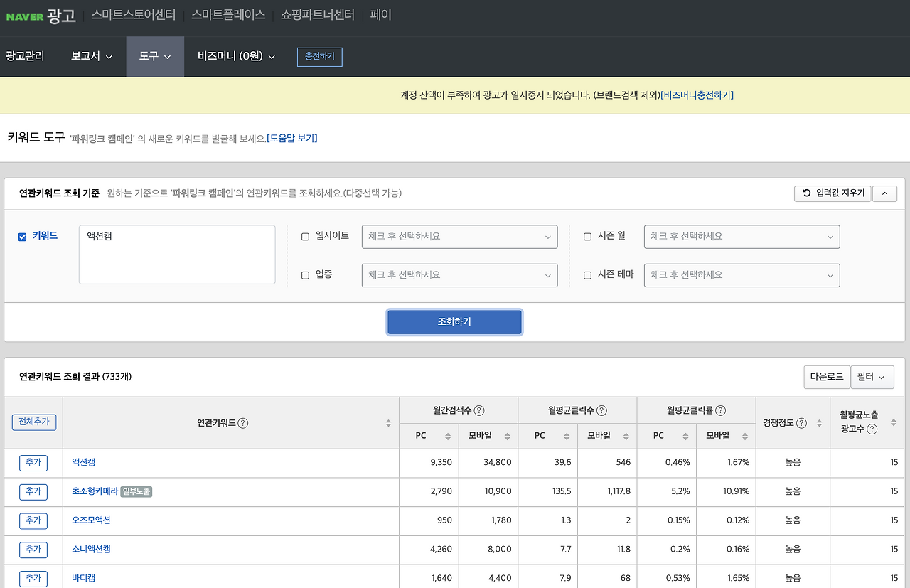Viewport: 910px width, 588px height.
Task: Click the 광고 title next to NAVER logo
Action: coord(62,16)
